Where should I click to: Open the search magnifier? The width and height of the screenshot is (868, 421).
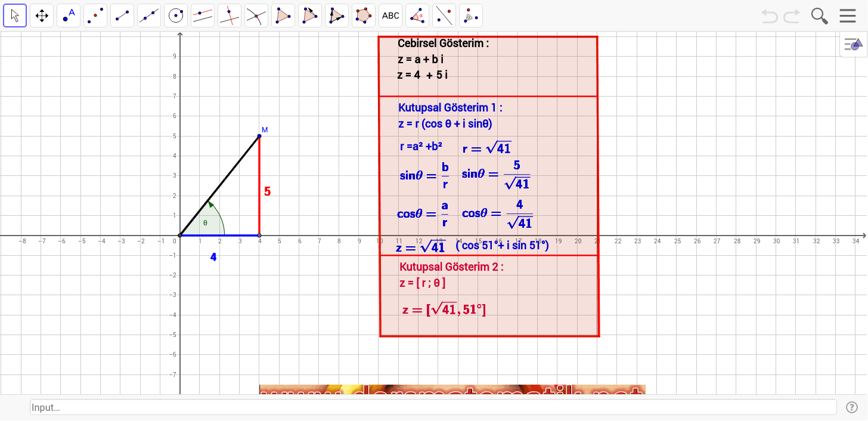point(820,16)
